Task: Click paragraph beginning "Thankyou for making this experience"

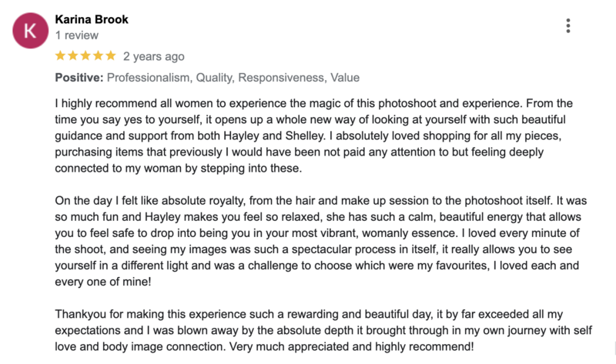Action: tap(323, 330)
